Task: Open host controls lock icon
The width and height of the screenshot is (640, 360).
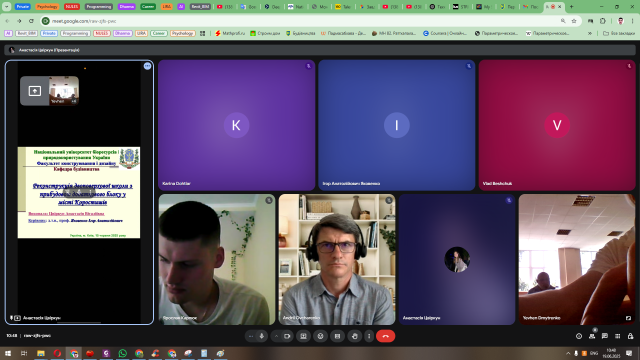Action: (630, 336)
